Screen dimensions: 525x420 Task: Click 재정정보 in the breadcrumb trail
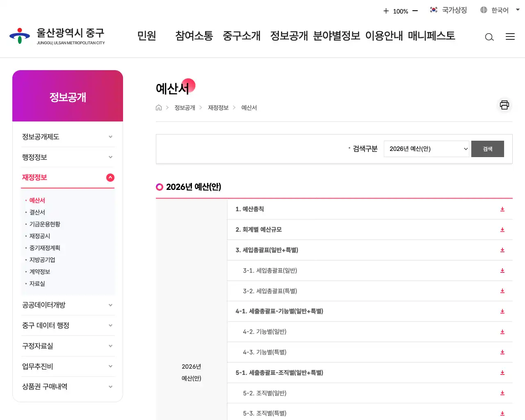(218, 107)
